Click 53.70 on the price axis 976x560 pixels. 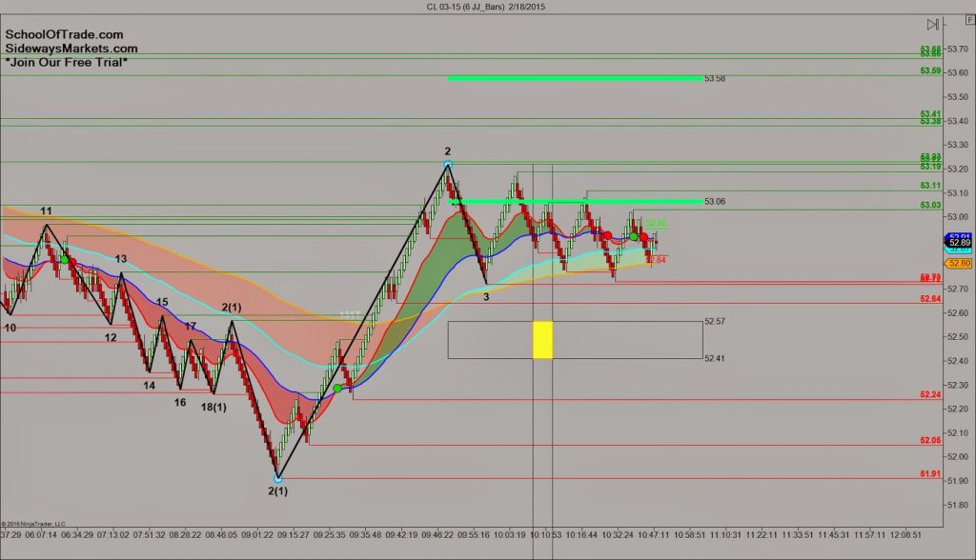(957, 49)
